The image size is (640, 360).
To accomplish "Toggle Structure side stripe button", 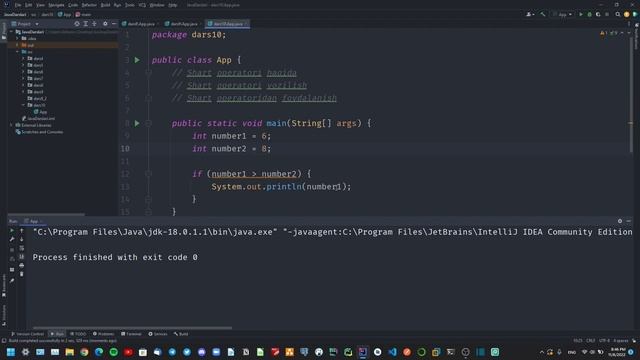I will coord(4,315).
